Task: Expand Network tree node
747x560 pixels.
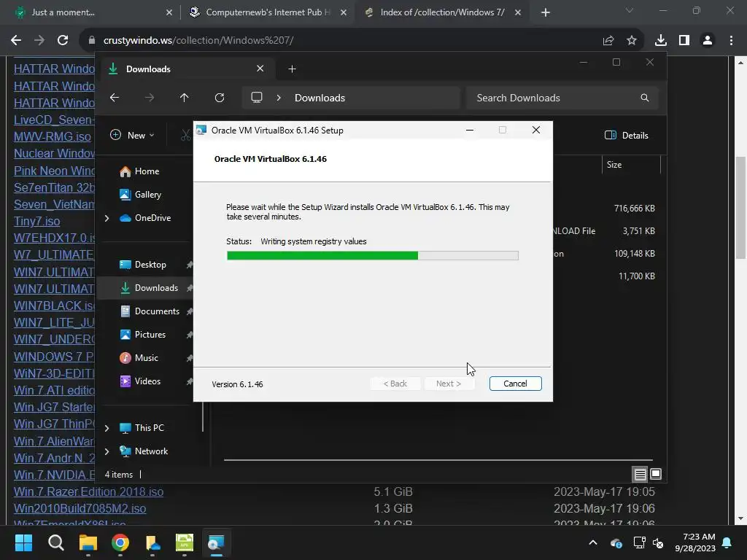Action: 107,451
